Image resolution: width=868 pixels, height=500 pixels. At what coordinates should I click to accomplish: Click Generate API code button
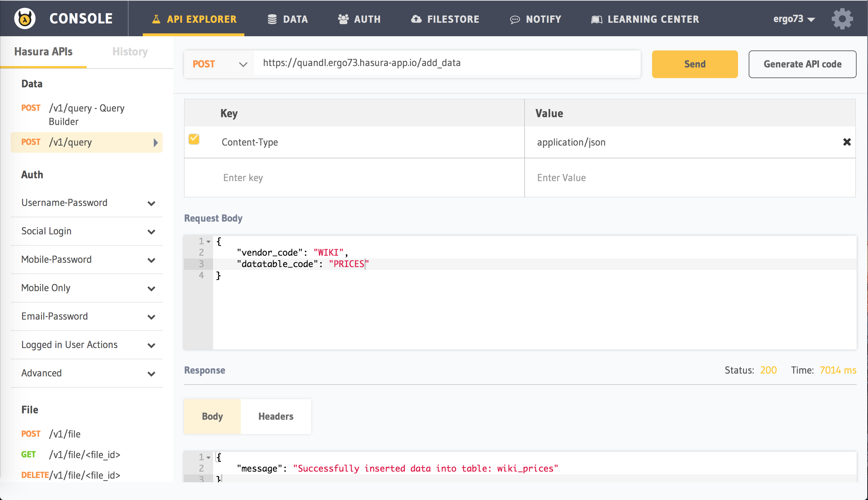[802, 64]
